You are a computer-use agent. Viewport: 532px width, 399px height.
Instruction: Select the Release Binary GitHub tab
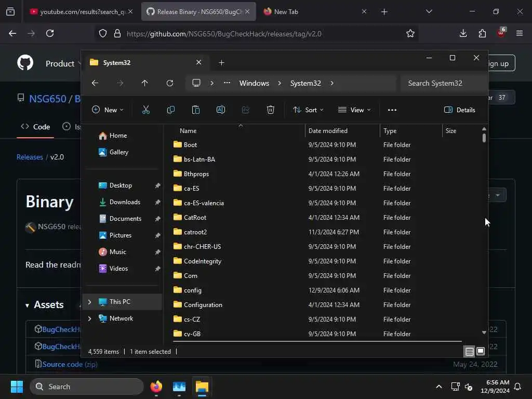(x=198, y=11)
